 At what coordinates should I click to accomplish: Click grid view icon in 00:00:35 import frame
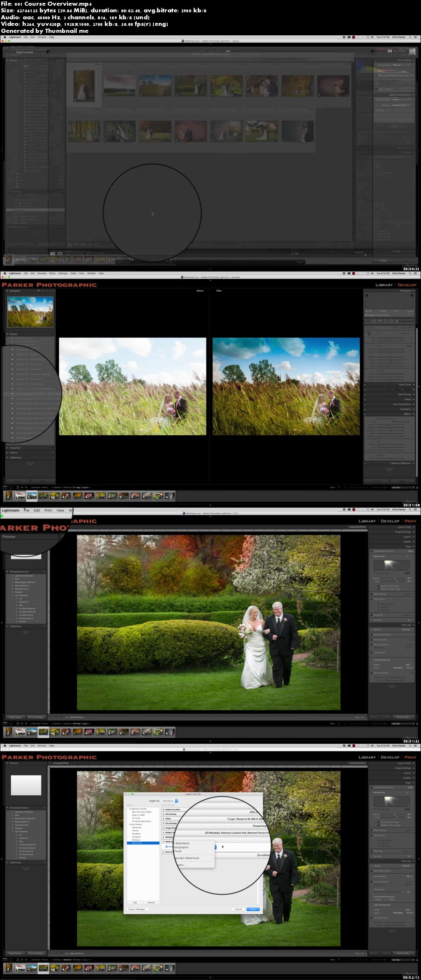(53, 253)
